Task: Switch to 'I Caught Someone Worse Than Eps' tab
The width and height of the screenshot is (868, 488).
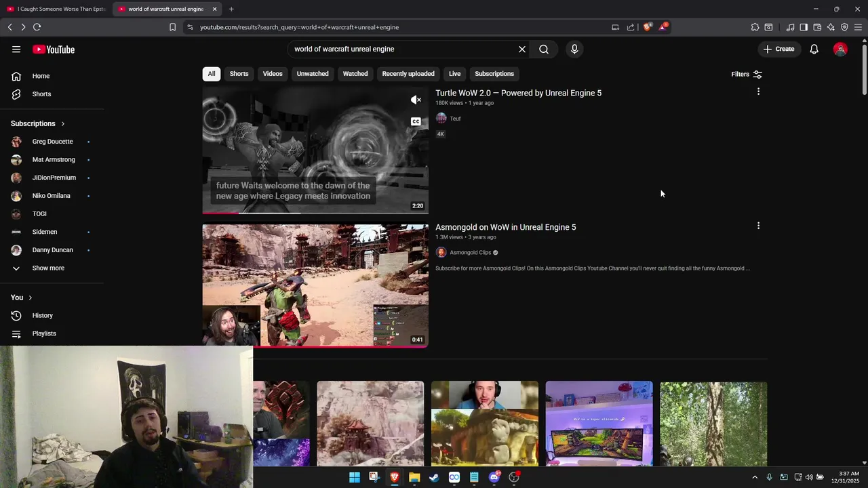Action: click(x=56, y=9)
